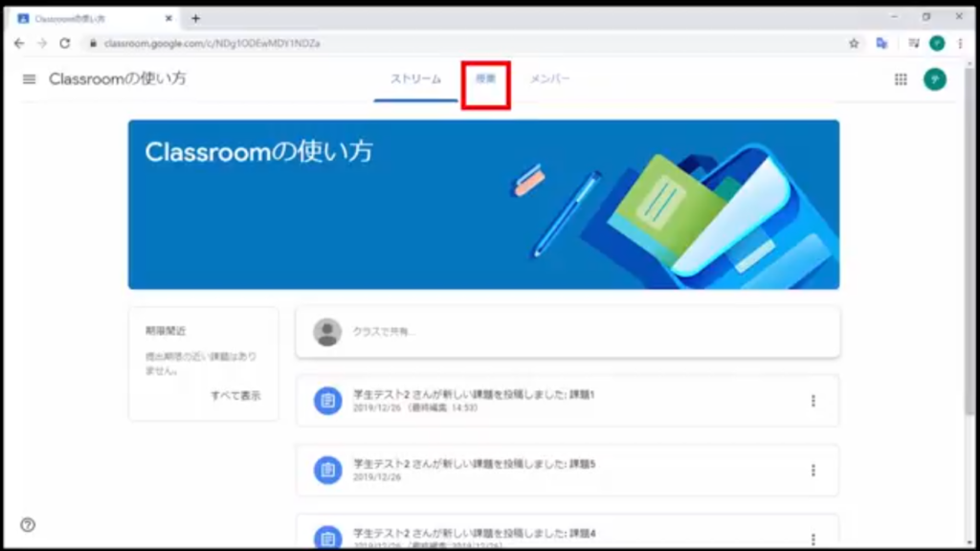
Task: Switch to the メンバー tab
Action: pos(550,79)
